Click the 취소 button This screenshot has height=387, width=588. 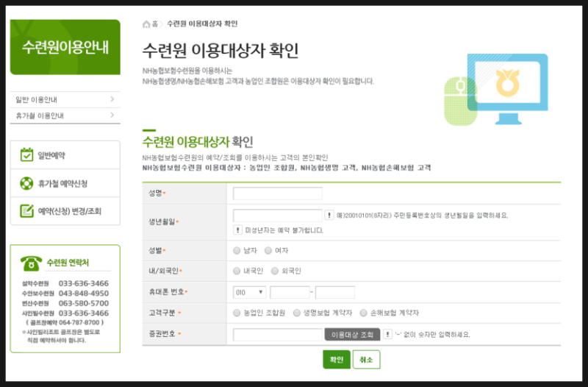click(366, 360)
